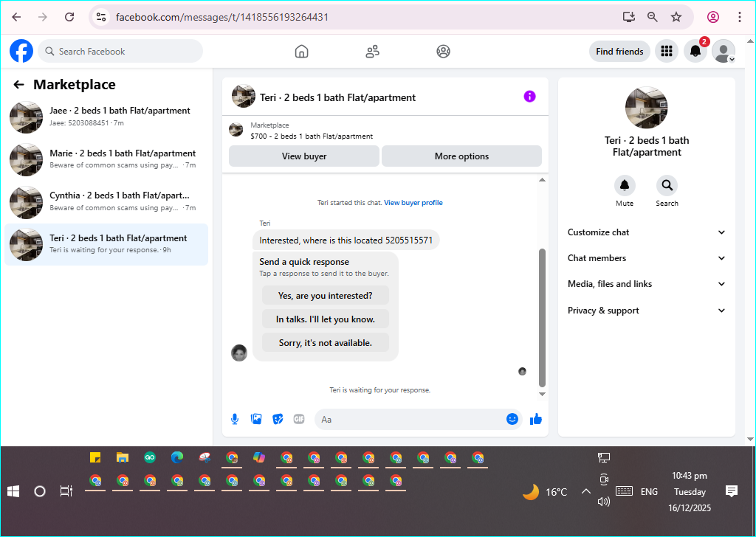This screenshot has width=756, height=537.
Task: Open Chrome zoom magnifier icon in address bar
Action: (x=653, y=18)
